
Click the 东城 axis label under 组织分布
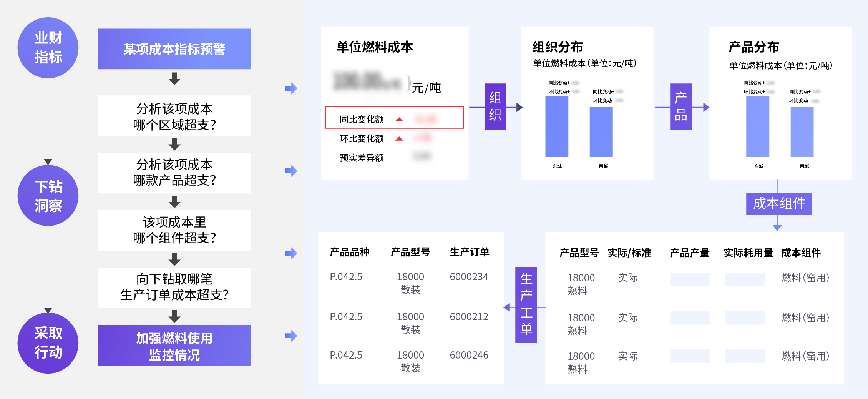pos(557,166)
